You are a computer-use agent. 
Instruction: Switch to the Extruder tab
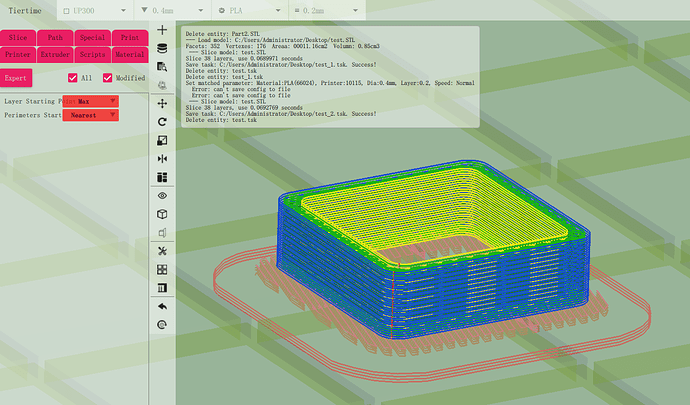click(x=55, y=55)
